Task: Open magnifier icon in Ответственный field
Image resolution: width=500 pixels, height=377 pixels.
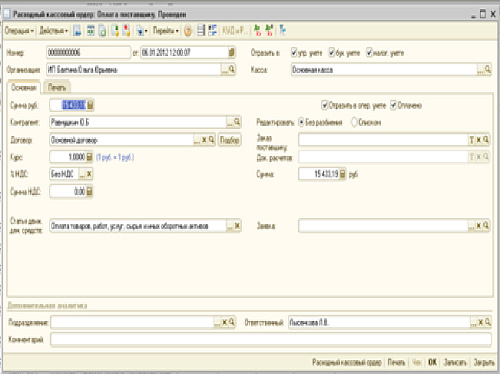Action: coord(488,322)
